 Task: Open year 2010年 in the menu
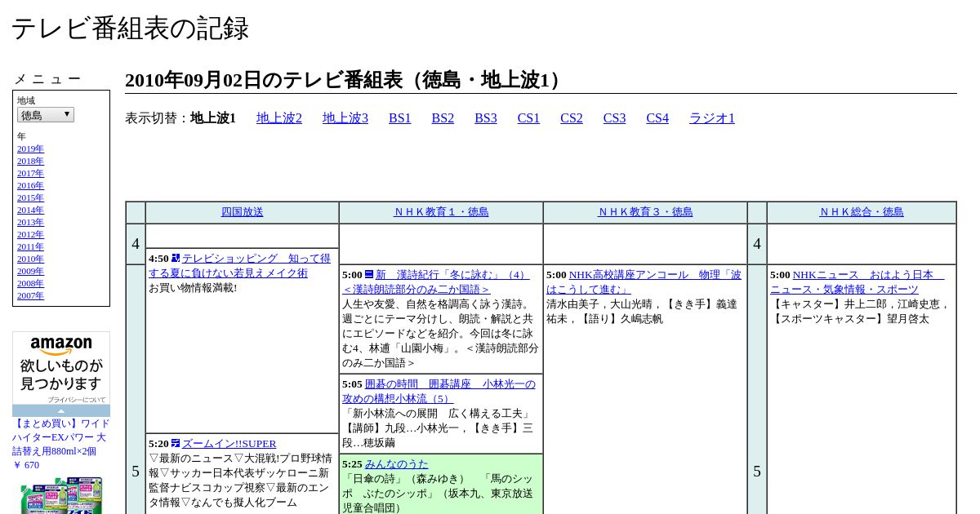tap(30, 259)
